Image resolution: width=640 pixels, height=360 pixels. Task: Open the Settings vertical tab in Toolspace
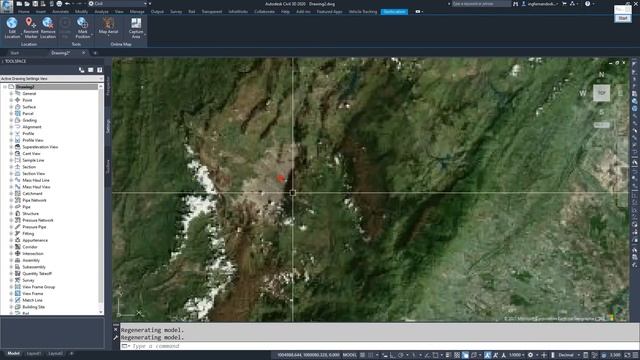108,126
